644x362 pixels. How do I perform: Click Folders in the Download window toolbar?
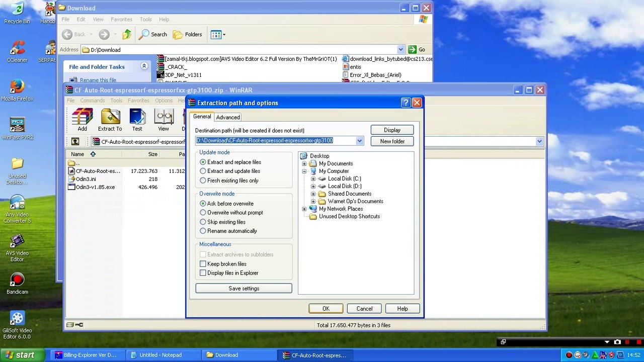tap(187, 34)
